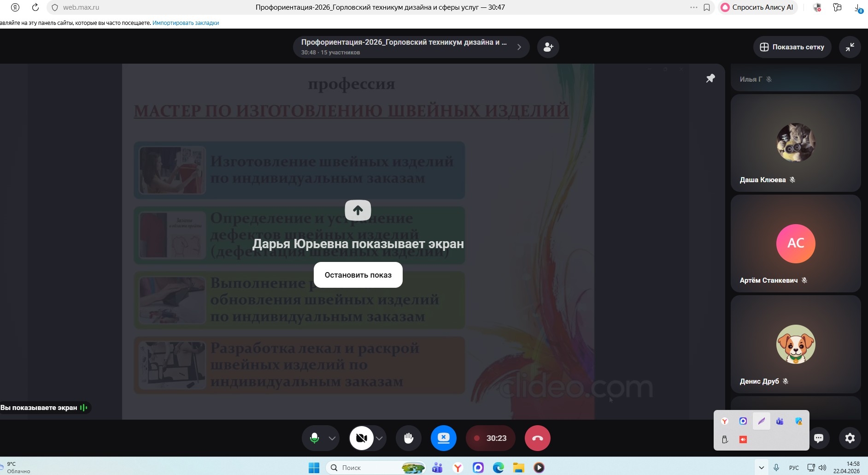Click the purple feather icon in tray popup
This screenshot has width=868, height=475.
tap(762, 421)
